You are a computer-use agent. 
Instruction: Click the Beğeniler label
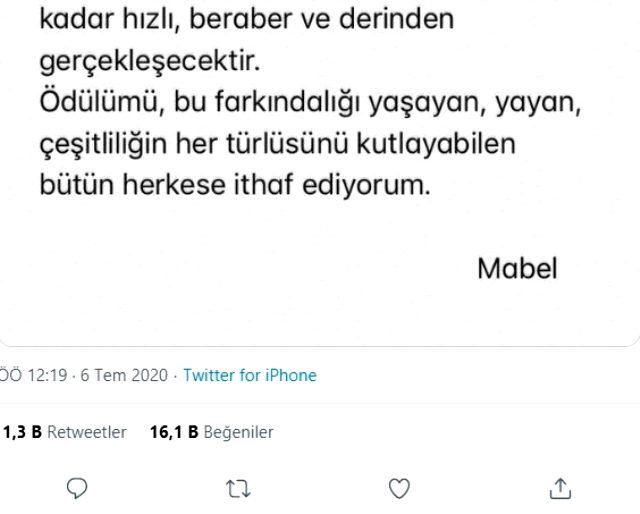[238, 432]
